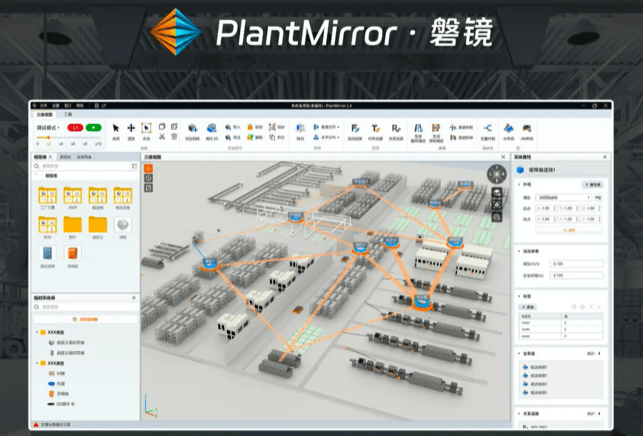Click the four-arrow move tool
643x436 pixels.
pyautogui.click(x=130, y=128)
